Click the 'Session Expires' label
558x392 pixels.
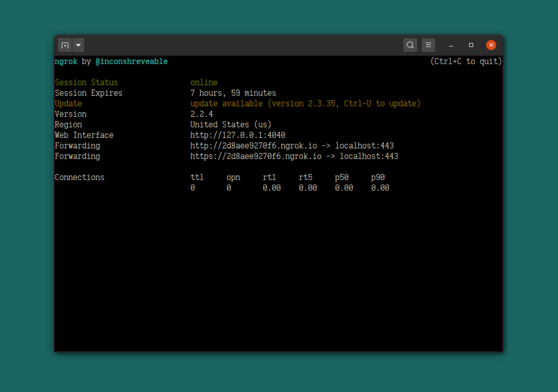[x=88, y=93]
